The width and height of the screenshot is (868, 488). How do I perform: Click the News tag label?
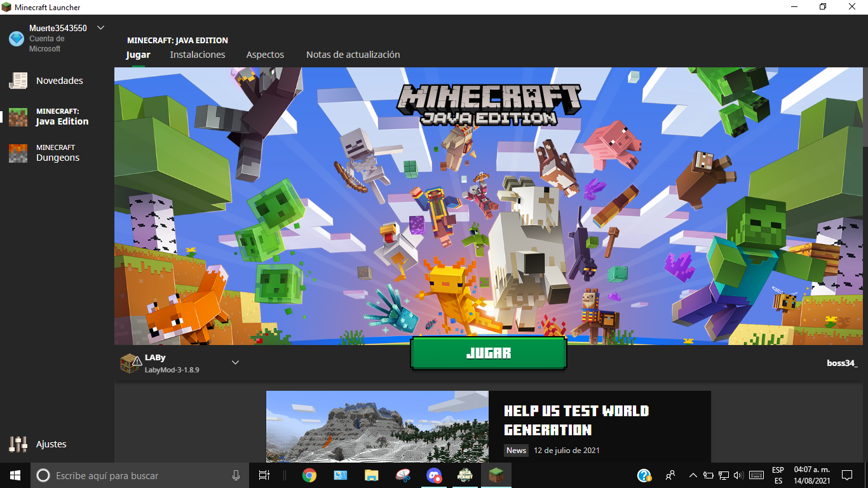(516, 451)
